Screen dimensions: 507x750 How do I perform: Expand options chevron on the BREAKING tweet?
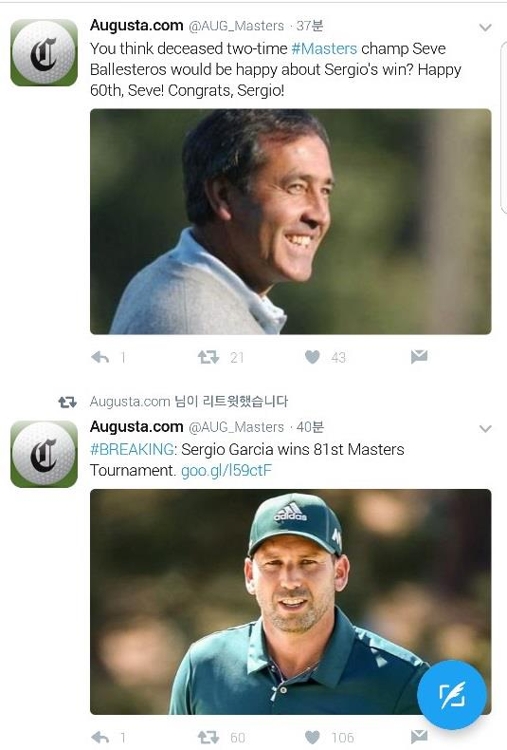tap(485, 429)
